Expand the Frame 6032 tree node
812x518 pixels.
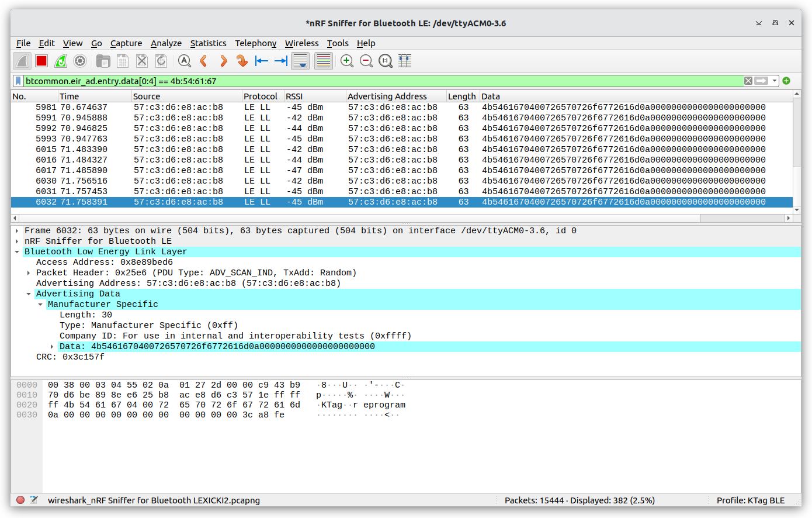[x=17, y=231]
